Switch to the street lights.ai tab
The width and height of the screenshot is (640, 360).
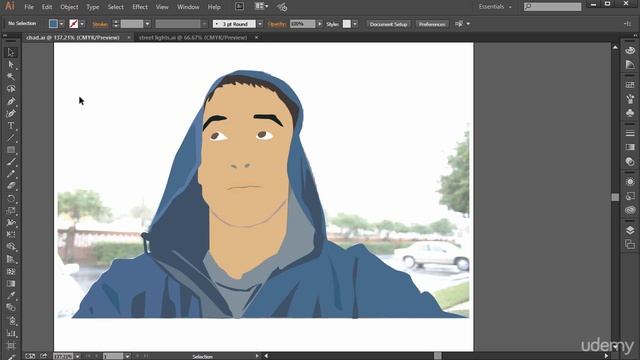(193, 38)
